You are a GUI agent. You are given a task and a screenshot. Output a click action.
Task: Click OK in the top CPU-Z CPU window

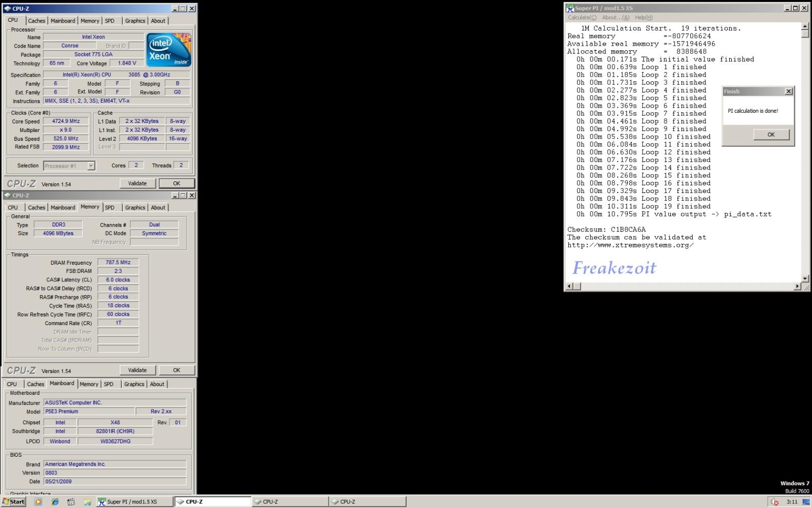(x=177, y=183)
